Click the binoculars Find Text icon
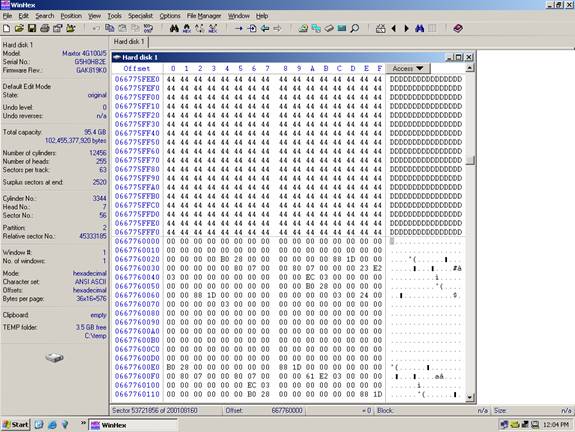Image resolution: width=575 pixels, height=432 pixels. (x=174, y=28)
